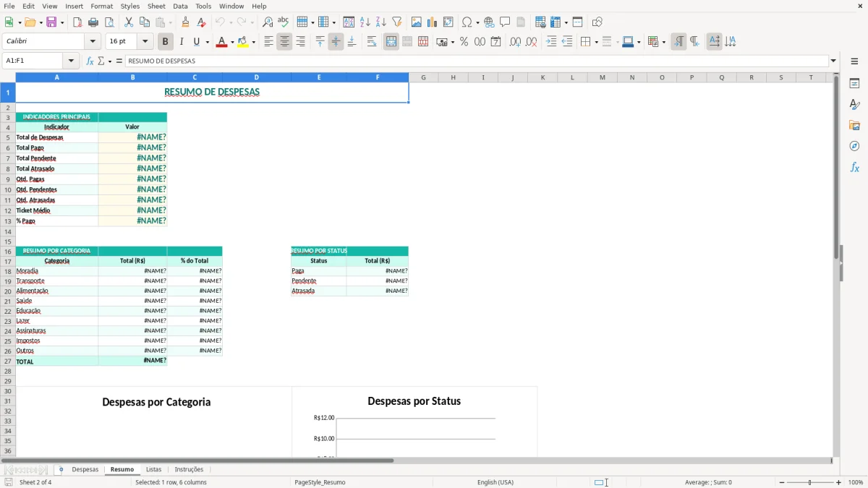The height and width of the screenshot is (488, 868).
Task: Open the Data menu
Action: [180, 6]
